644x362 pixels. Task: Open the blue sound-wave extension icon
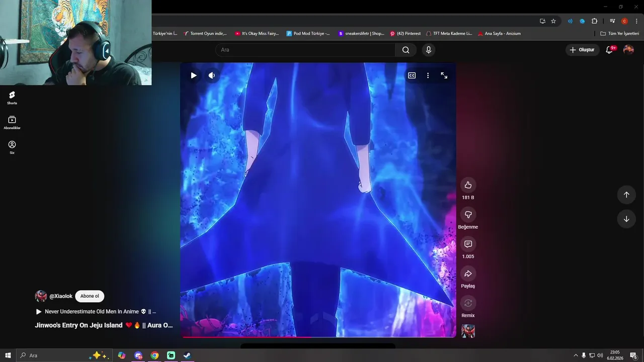pyautogui.click(x=570, y=21)
